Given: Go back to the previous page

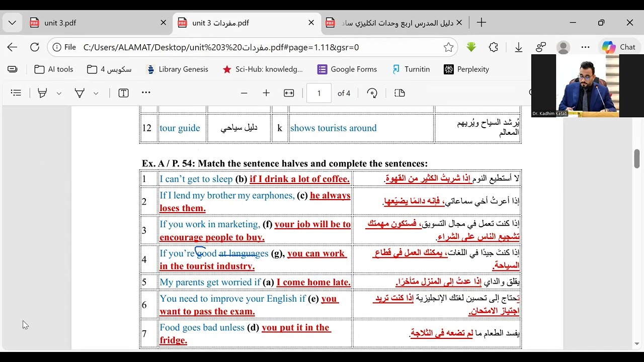Looking at the screenshot, I should (x=12, y=47).
